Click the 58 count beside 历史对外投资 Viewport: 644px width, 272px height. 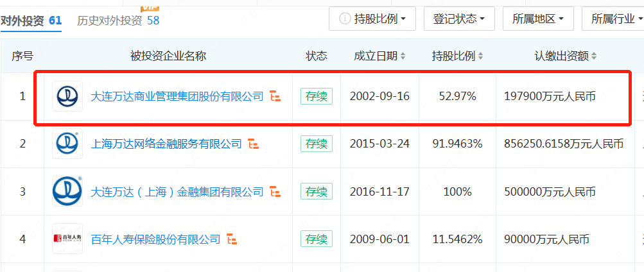pyautogui.click(x=153, y=20)
